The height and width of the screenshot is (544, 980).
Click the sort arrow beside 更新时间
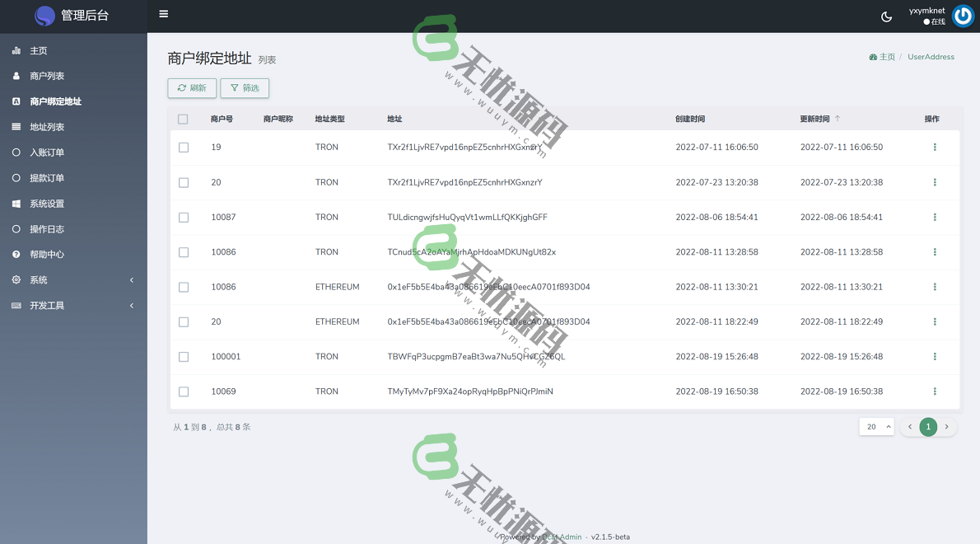click(x=838, y=119)
